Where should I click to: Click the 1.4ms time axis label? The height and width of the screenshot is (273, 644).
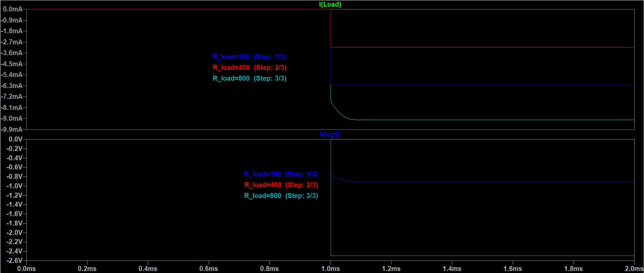pyautogui.click(x=452, y=269)
